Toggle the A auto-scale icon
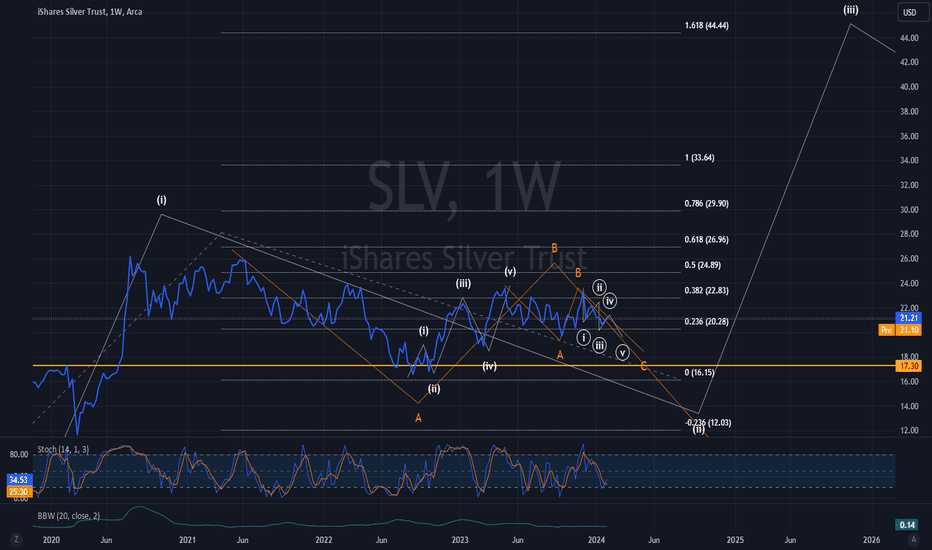932x550 pixels. [x=913, y=540]
